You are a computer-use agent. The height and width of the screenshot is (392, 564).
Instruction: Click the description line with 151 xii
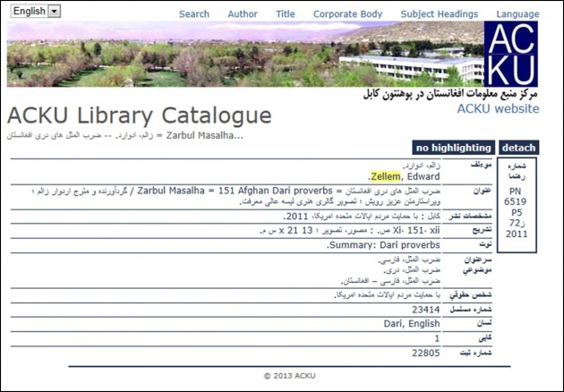350,231
